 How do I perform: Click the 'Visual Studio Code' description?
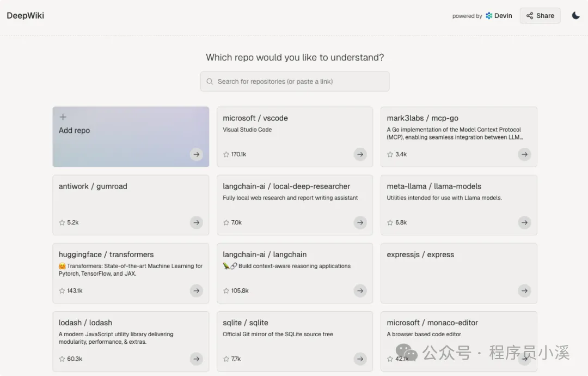[247, 130]
